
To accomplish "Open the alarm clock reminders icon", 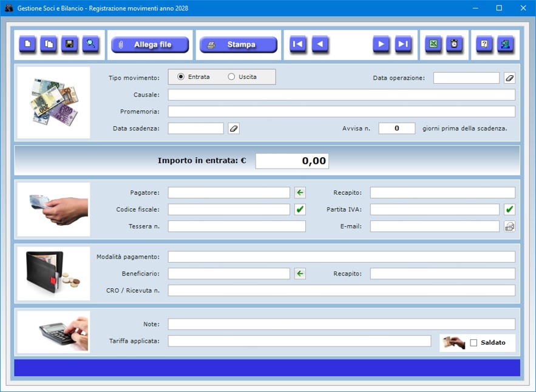I will tap(454, 44).
